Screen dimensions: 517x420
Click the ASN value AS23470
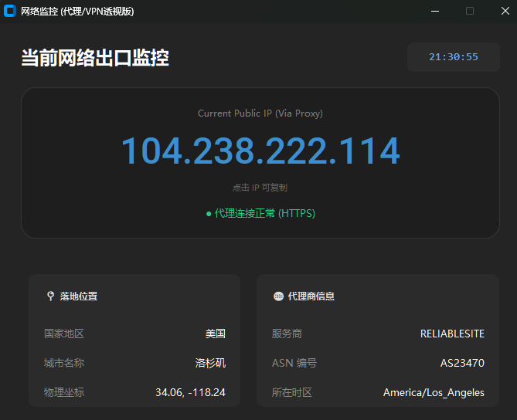tap(462, 363)
